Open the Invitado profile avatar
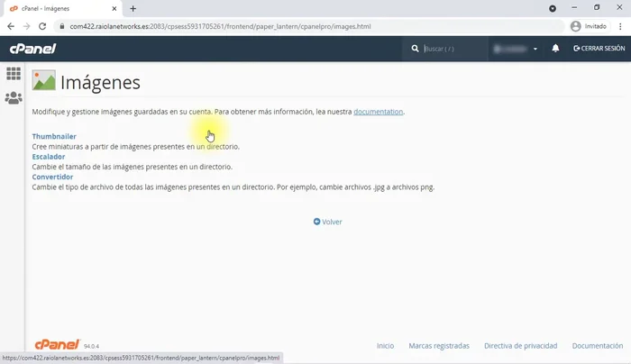The image size is (631, 364). click(576, 26)
